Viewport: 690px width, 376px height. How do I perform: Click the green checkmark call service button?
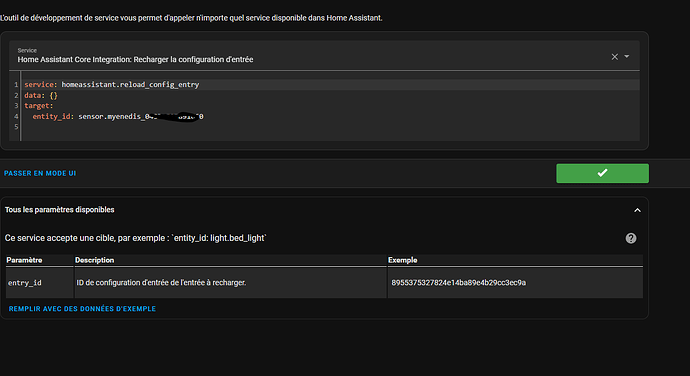[x=602, y=173]
